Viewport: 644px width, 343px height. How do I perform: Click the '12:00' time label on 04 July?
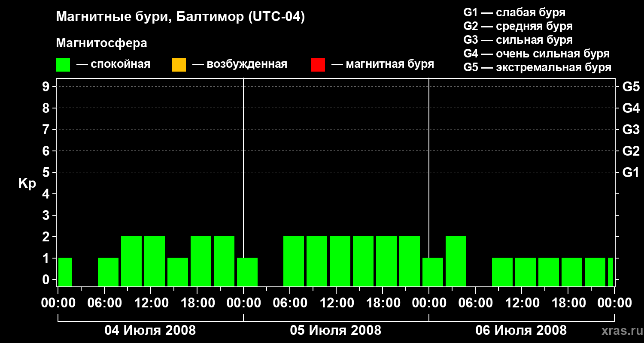click(151, 303)
